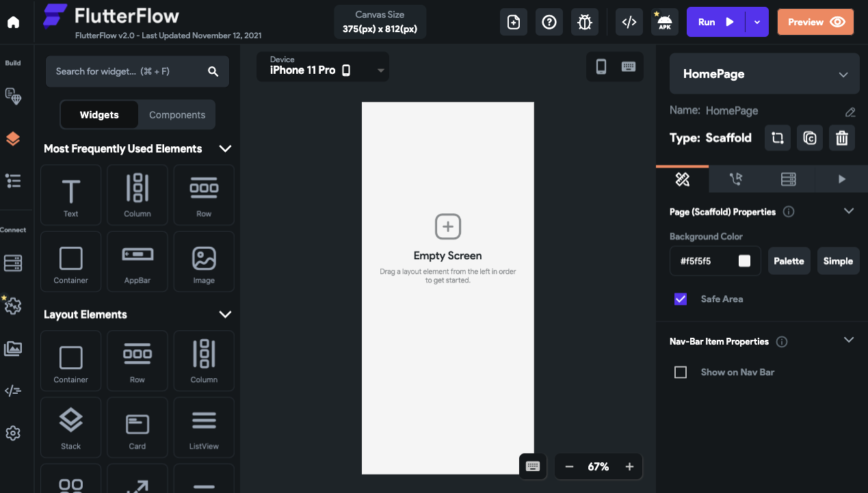The height and width of the screenshot is (493, 868).
Task: Click the info icon next to Nav-Bar Item Properties
Action: coord(782,342)
